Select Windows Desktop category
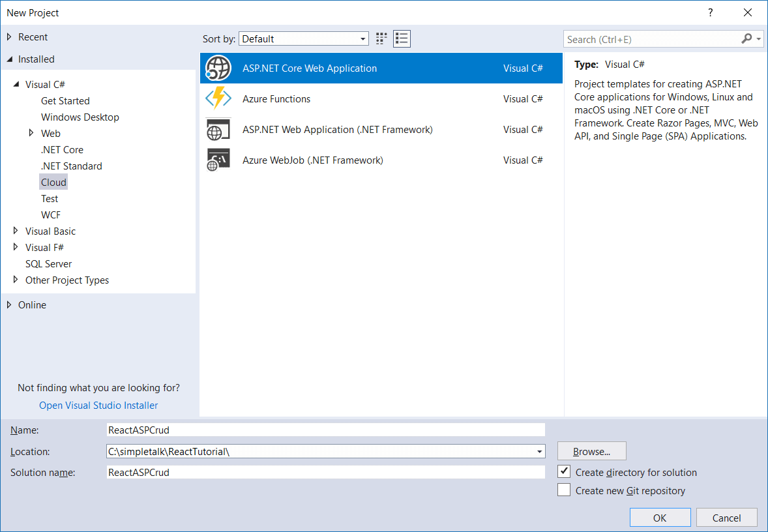 click(80, 117)
